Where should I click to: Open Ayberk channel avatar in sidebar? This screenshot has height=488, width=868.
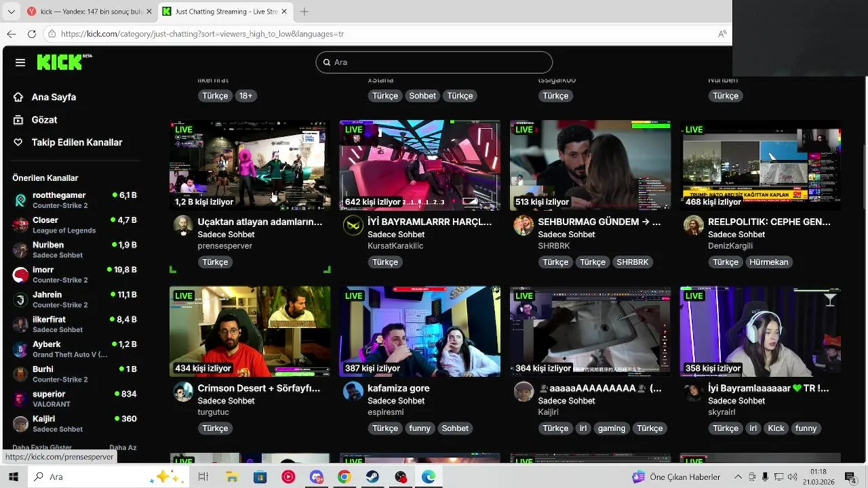click(x=21, y=349)
